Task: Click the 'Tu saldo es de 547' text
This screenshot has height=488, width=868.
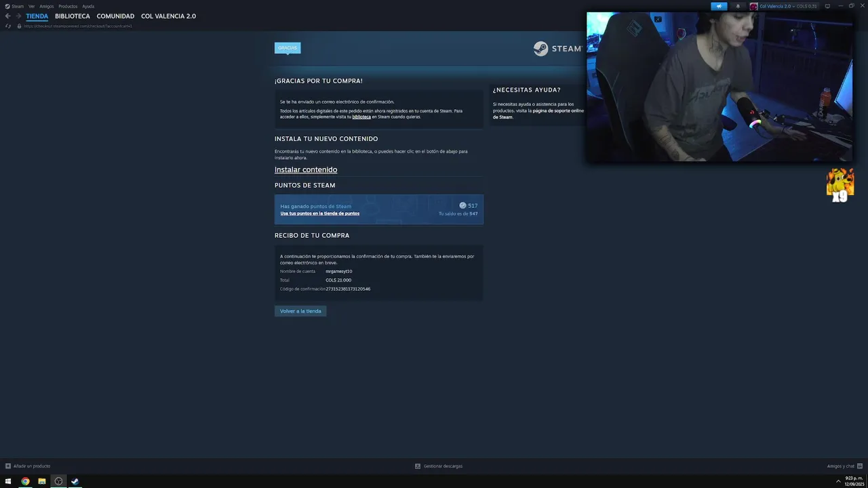Action: [458, 213]
